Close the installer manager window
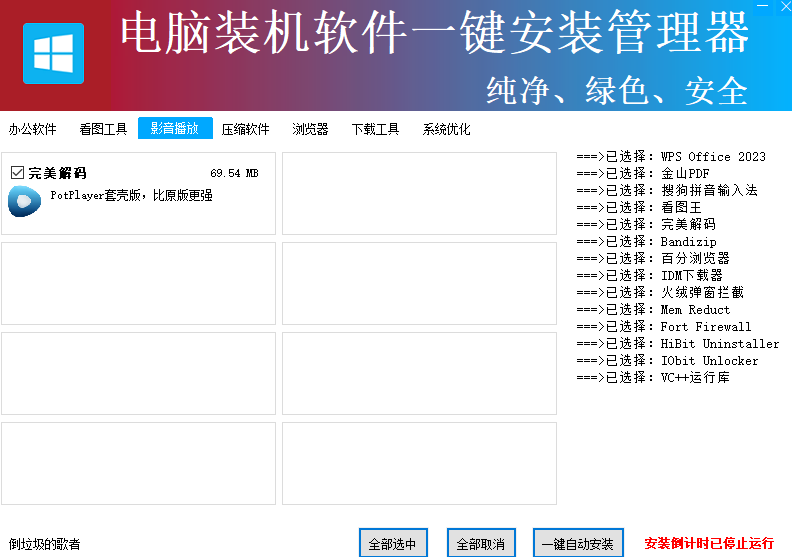This screenshot has height=557, width=792. click(783, 8)
